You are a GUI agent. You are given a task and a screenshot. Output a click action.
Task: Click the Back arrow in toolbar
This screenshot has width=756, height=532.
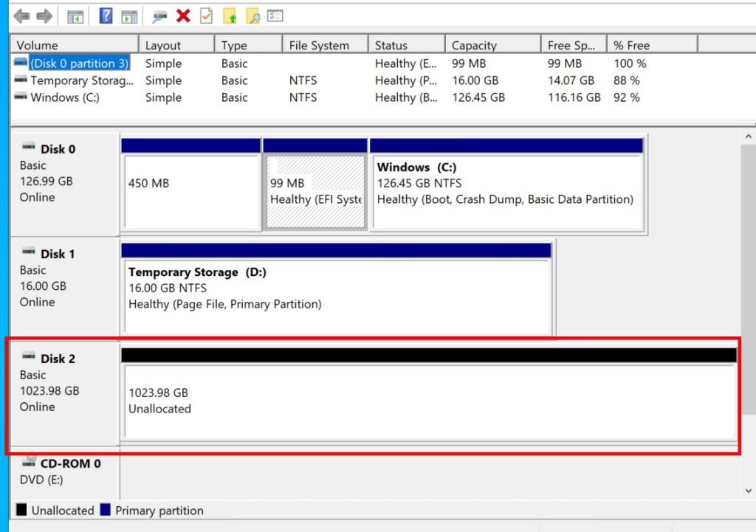coord(21,16)
